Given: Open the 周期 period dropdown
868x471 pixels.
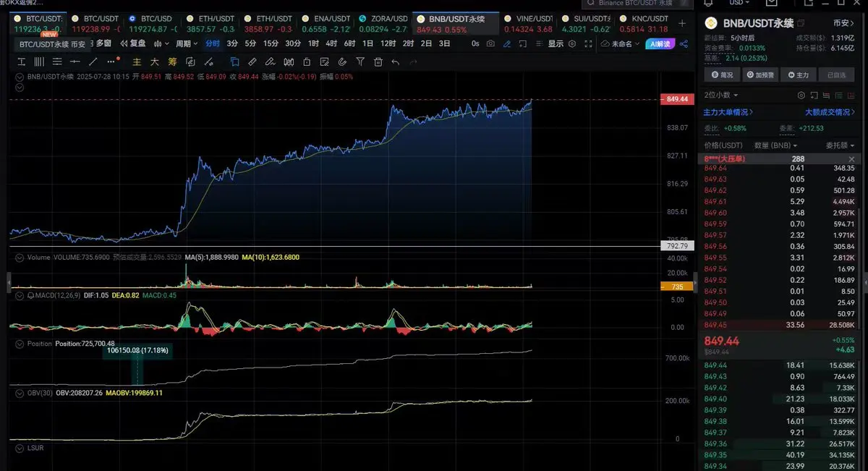Looking at the screenshot, I should pyautogui.click(x=187, y=43).
